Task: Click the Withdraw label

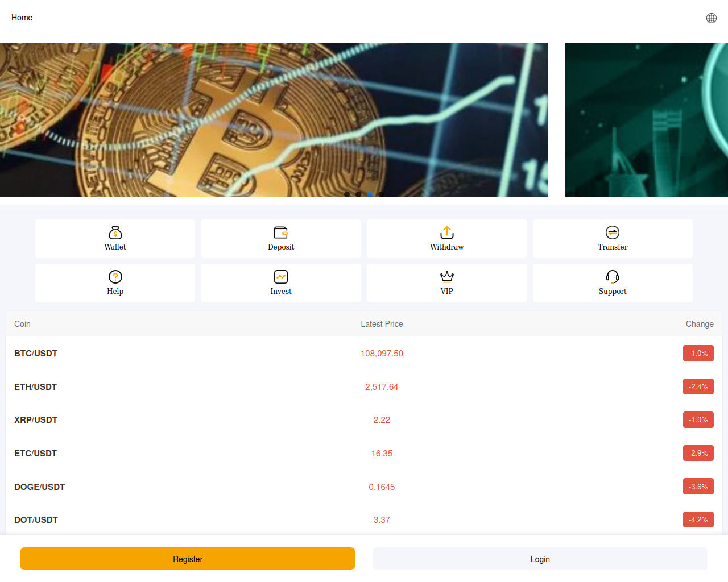Action: tap(447, 247)
